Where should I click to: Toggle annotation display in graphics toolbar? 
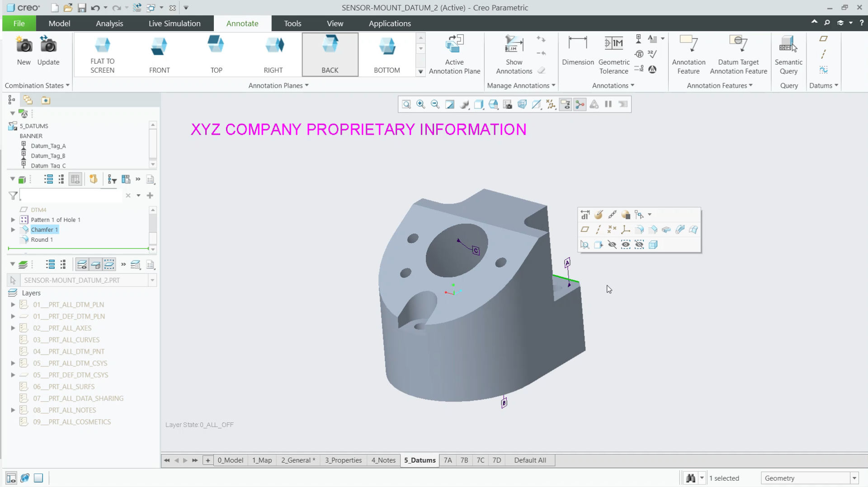(566, 104)
